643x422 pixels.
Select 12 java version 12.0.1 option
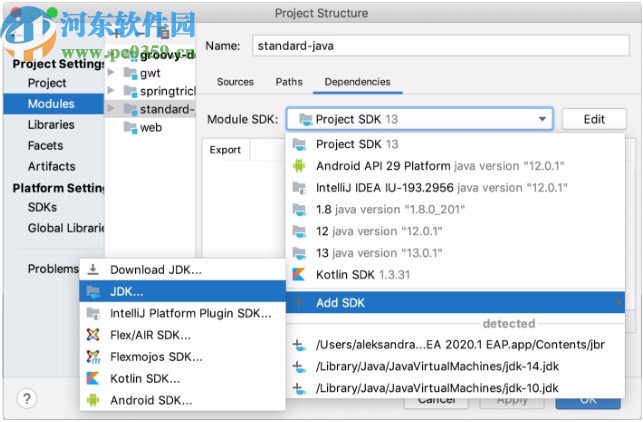[x=455, y=231]
